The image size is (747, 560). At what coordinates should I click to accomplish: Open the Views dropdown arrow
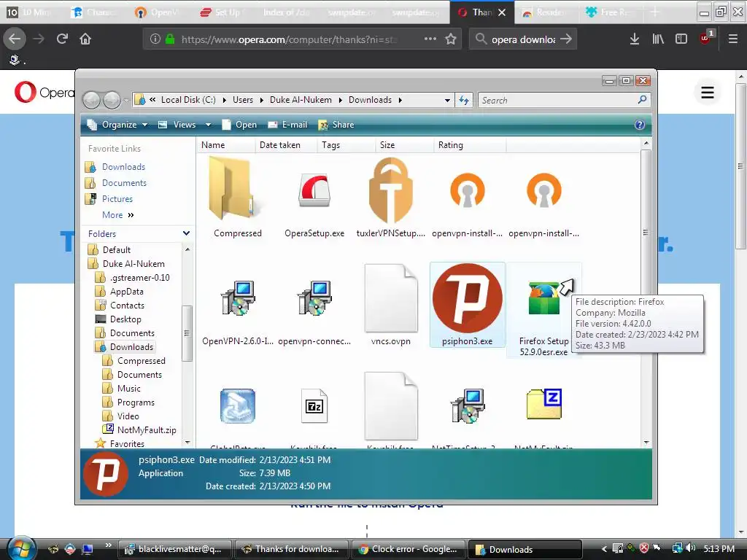(208, 125)
